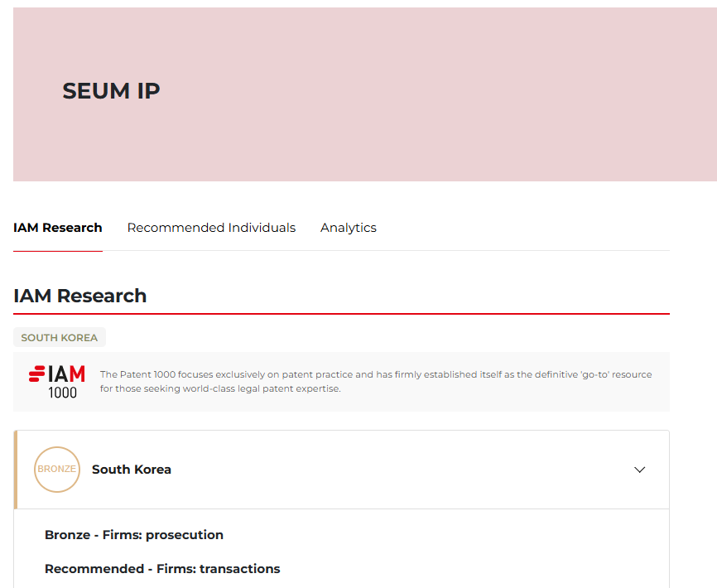Collapse the South Korea panel with the chevron
The height and width of the screenshot is (588, 717).
(639, 470)
